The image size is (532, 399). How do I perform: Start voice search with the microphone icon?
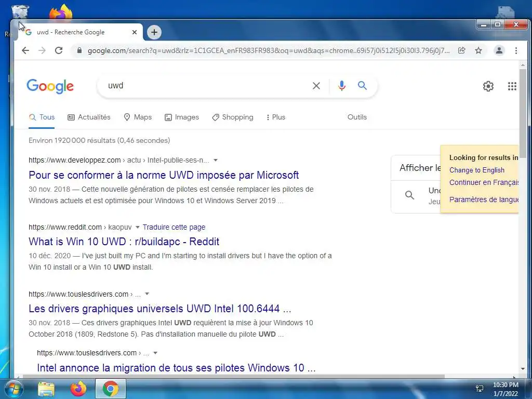click(342, 86)
